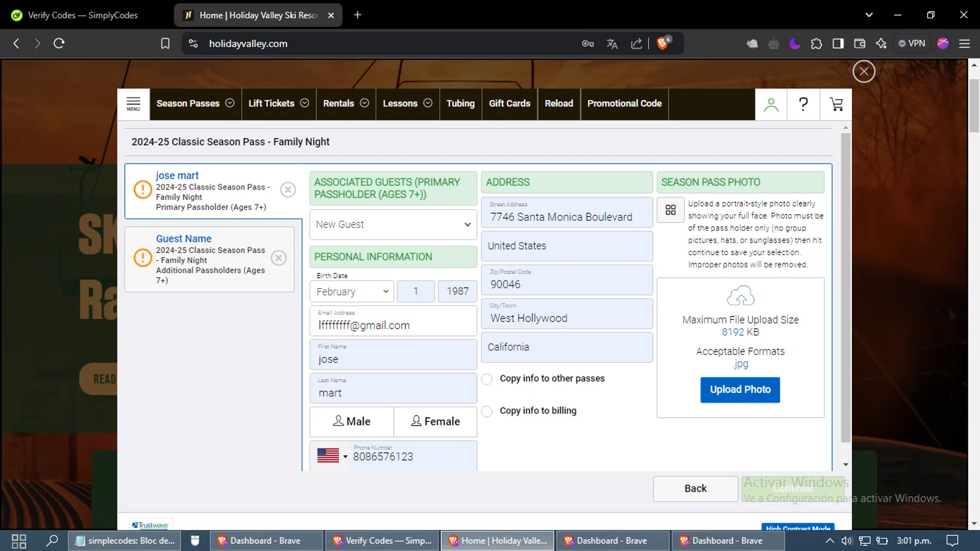This screenshot has width=980, height=551.
Task: Close the overlay with the round X button
Action: (864, 71)
